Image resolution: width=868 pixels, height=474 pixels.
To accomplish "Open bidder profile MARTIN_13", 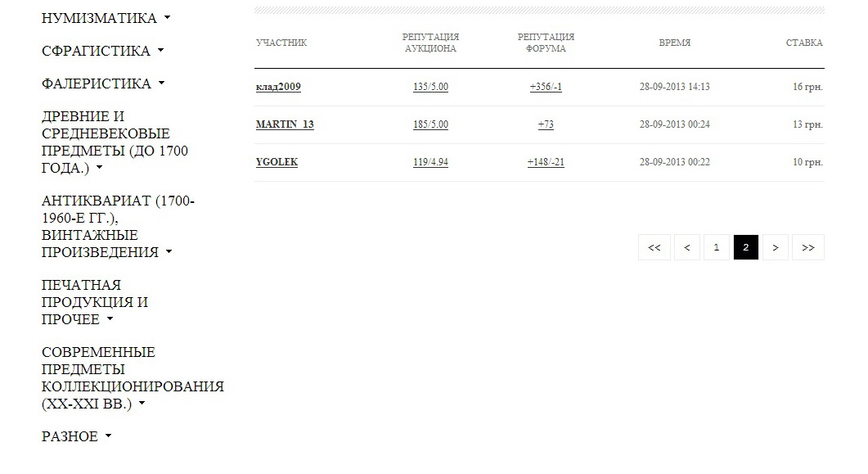I will tap(285, 124).
